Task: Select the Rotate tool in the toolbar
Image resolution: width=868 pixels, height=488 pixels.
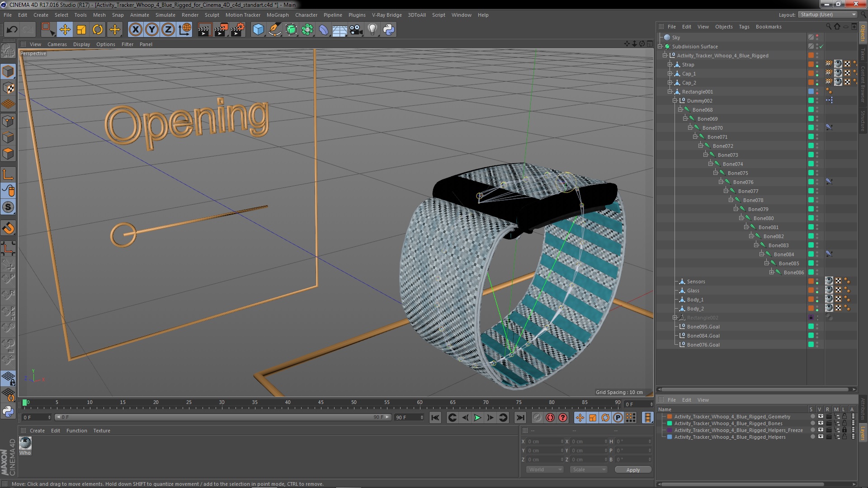Action: (98, 30)
